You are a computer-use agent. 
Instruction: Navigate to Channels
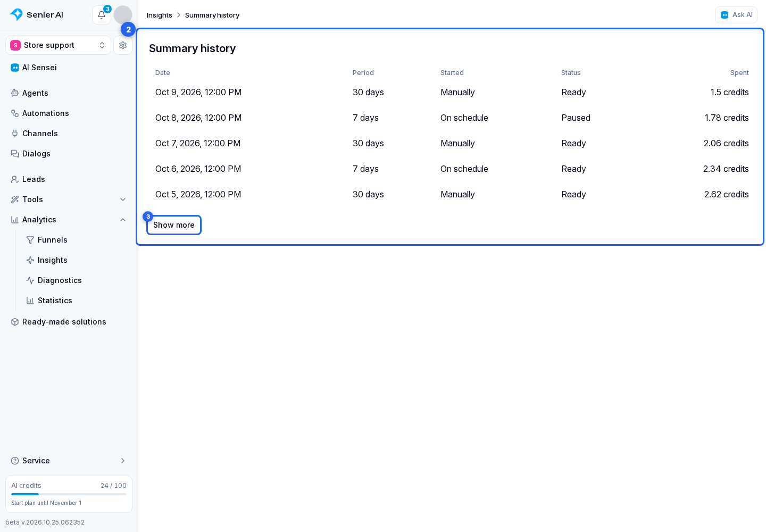(x=69, y=134)
